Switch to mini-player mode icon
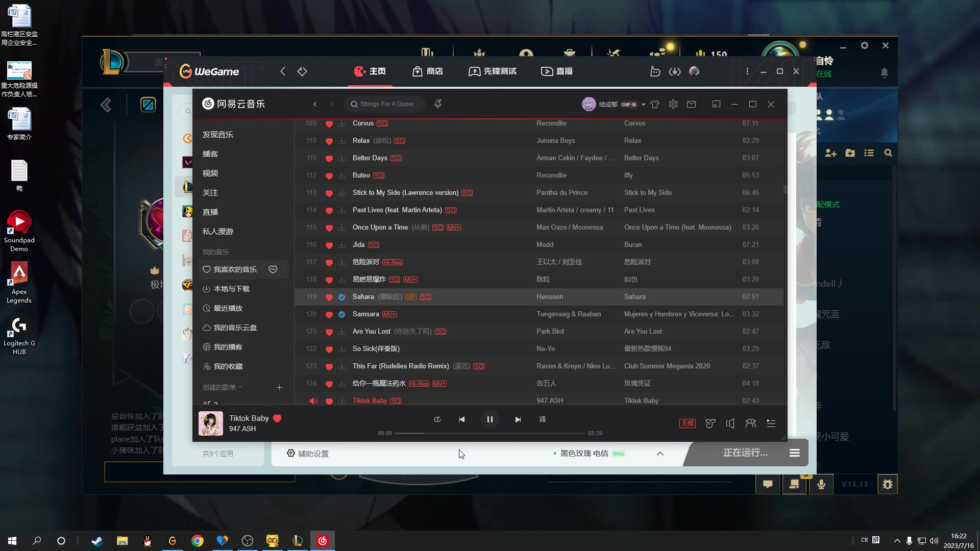 click(x=716, y=104)
